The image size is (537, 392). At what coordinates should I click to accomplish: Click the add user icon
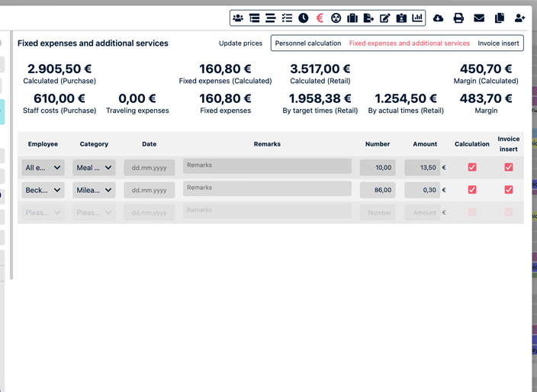click(x=520, y=18)
